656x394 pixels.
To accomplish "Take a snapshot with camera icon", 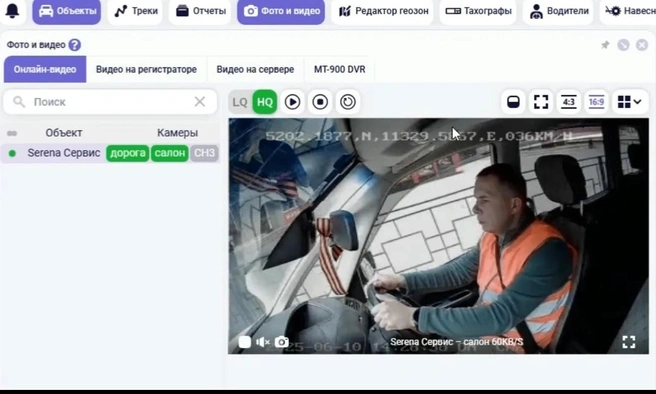I will (x=282, y=342).
